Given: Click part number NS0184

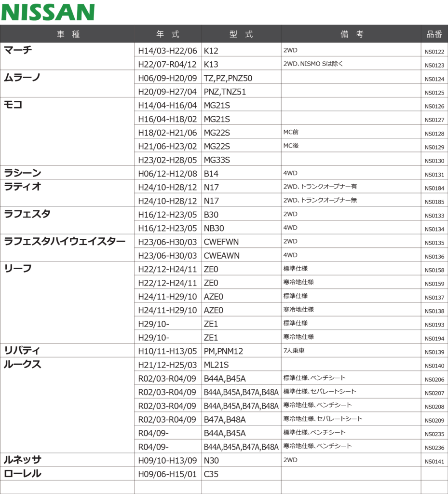Looking at the screenshot, I should tap(434, 188).
